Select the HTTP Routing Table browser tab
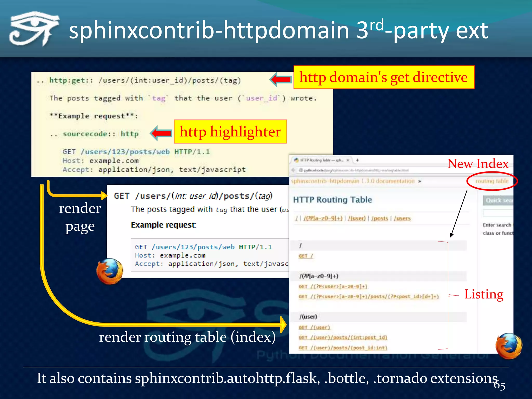This screenshot has width=532, height=399. (x=322, y=160)
